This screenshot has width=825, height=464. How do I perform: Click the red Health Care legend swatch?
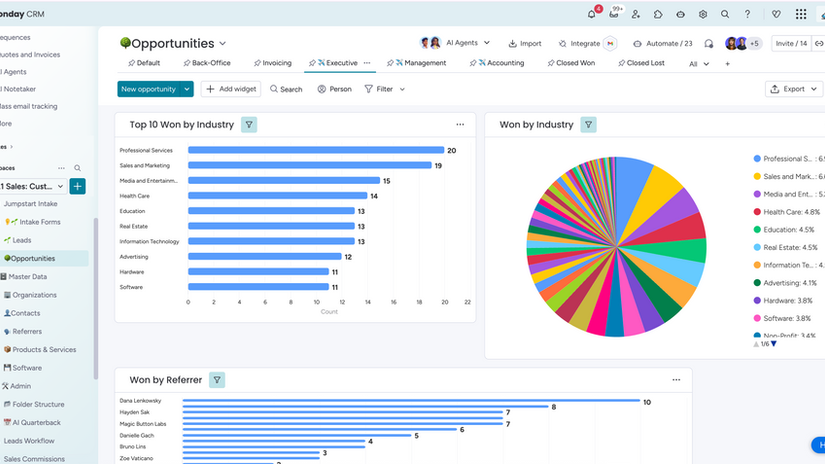click(757, 211)
